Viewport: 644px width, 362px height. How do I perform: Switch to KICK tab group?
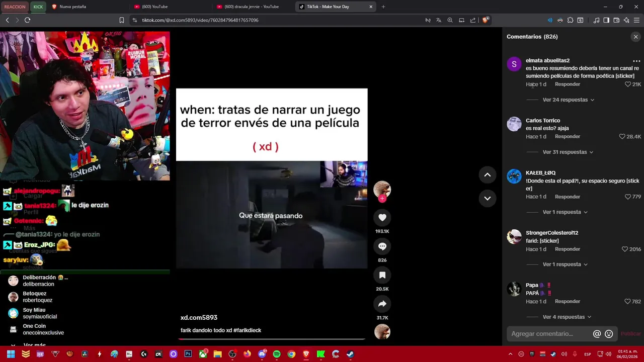pos(38,7)
